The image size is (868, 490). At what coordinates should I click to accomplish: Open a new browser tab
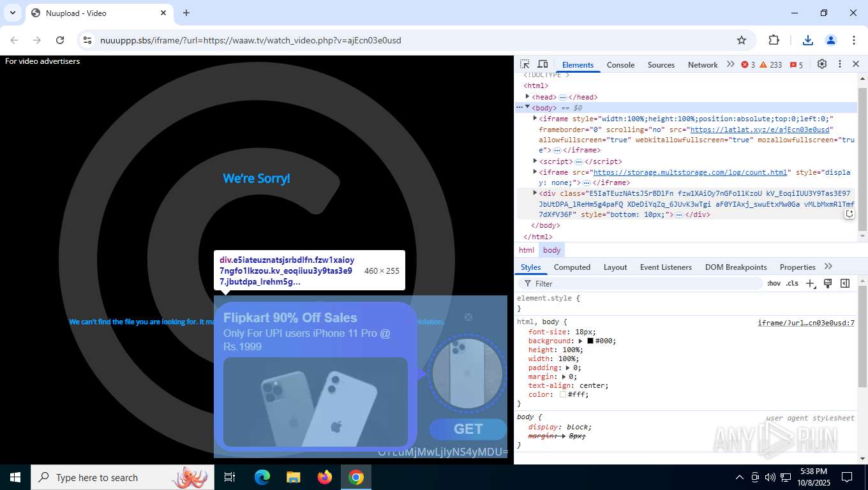pos(186,13)
